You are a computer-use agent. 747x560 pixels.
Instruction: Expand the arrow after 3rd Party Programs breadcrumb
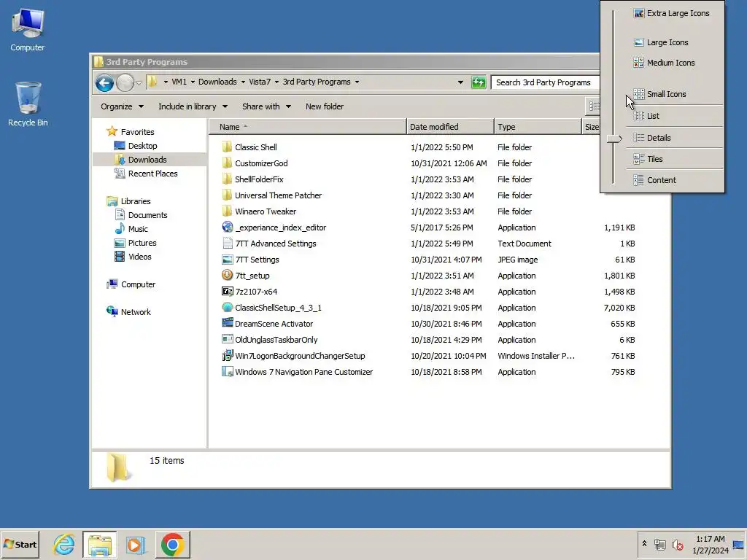tap(357, 82)
